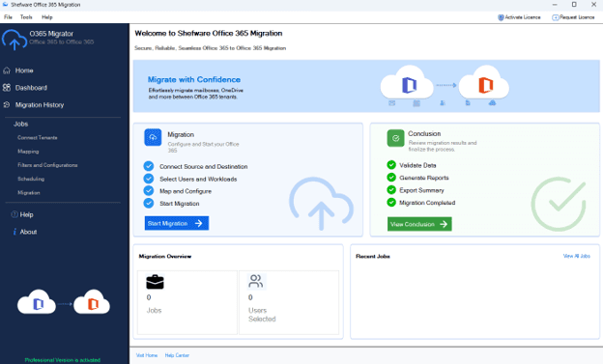This screenshot has height=364, width=603.
Task: Click the destination Office cloud icon in sidebar
Action: pos(92,302)
